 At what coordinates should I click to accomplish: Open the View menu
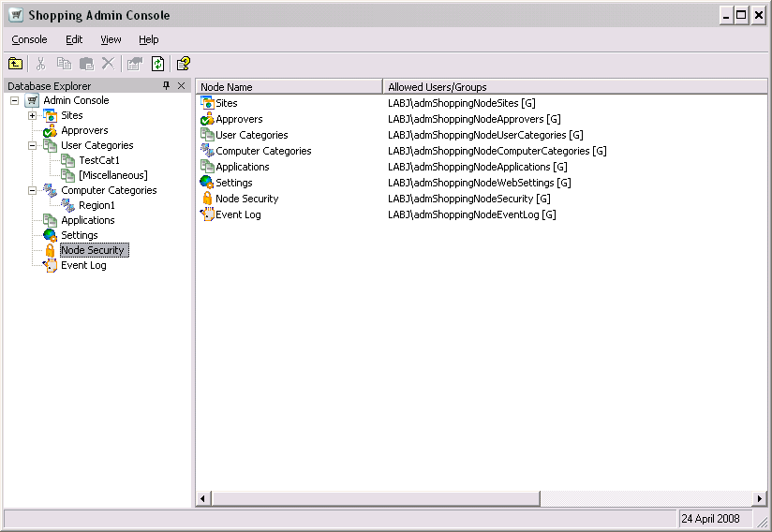(111, 39)
